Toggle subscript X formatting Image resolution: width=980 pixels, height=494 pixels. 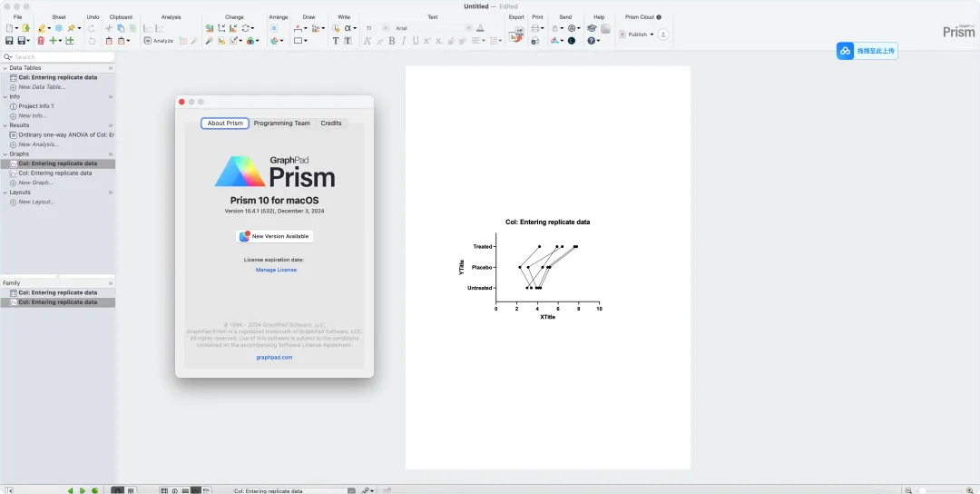(439, 41)
